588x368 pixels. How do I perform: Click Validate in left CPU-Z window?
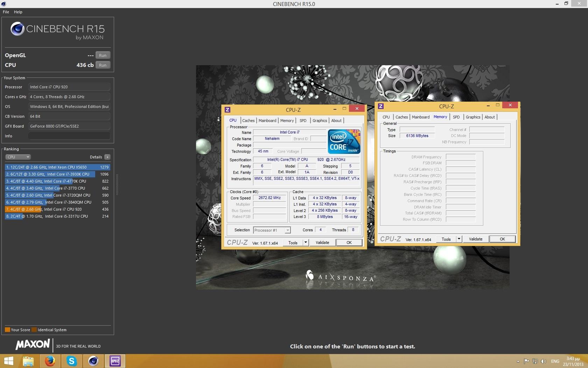[x=322, y=243]
